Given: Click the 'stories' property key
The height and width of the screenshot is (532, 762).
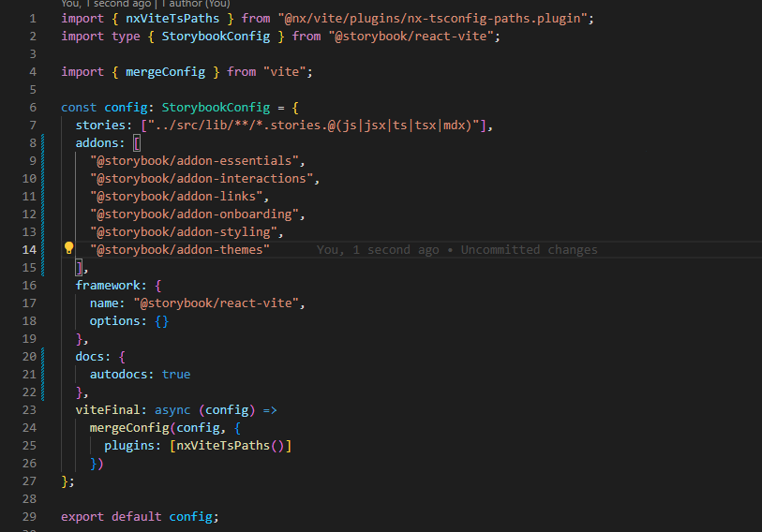Looking at the screenshot, I should 100,126.
